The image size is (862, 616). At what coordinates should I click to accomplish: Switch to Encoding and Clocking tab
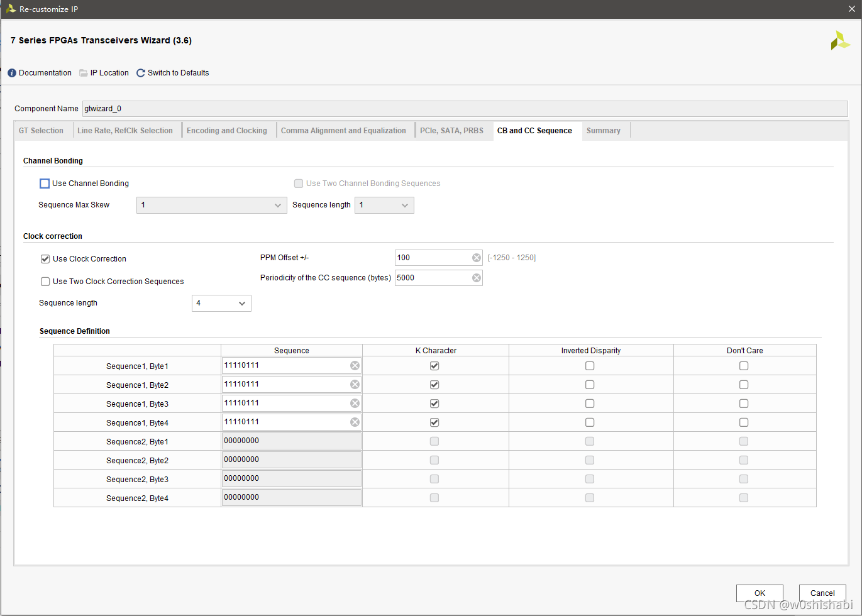(227, 131)
